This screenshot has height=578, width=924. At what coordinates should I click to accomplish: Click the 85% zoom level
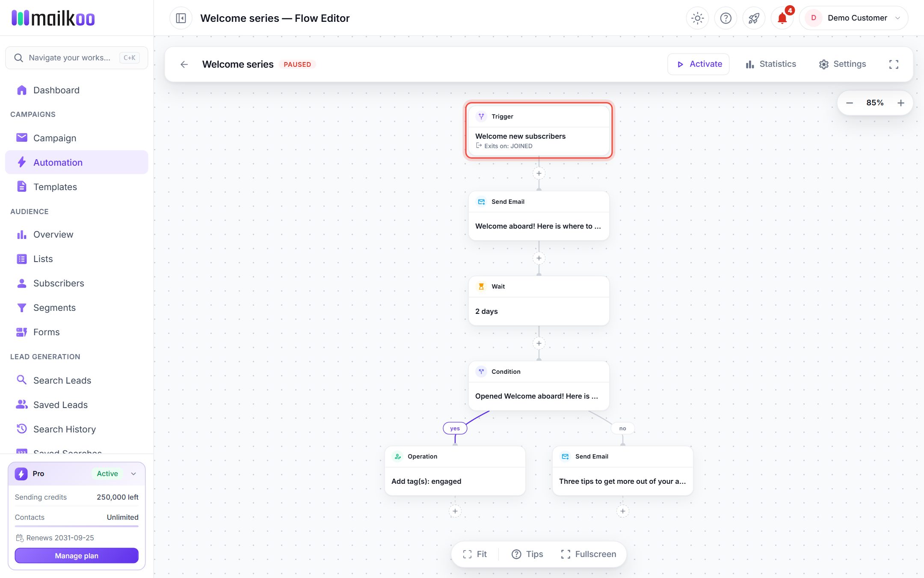(x=875, y=103)
